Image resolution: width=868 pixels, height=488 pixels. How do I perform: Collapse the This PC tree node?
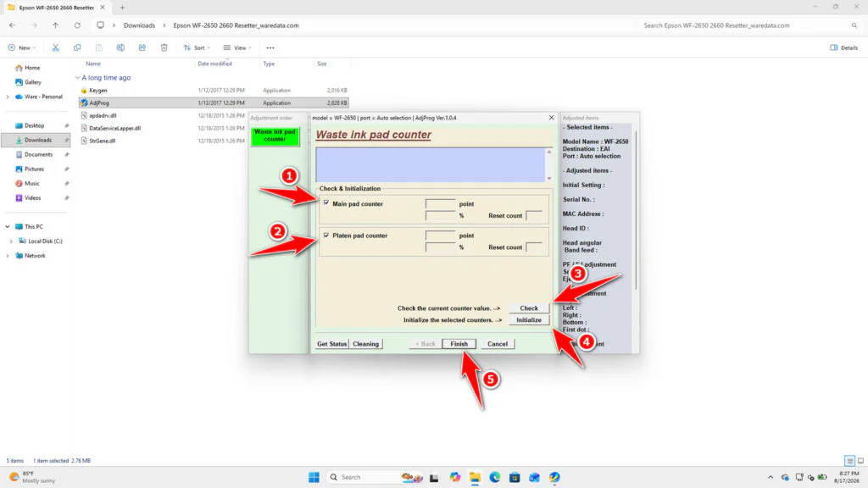tap(7, 227)
